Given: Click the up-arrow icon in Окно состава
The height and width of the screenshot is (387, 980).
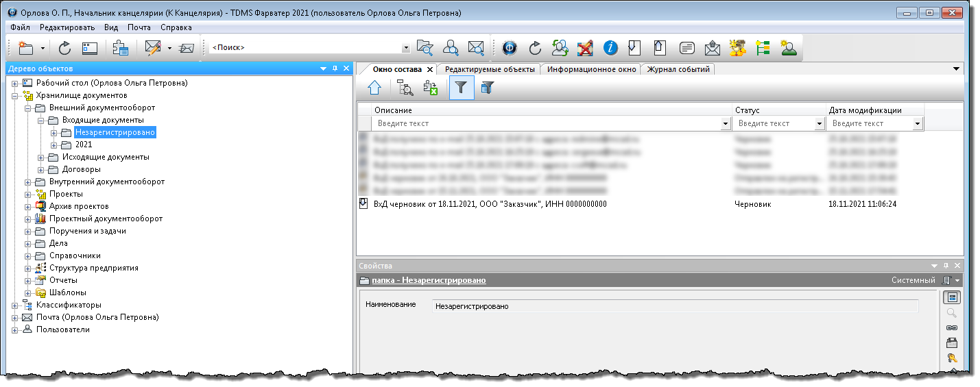Looking at the screenshot, I should click(374, 88).
